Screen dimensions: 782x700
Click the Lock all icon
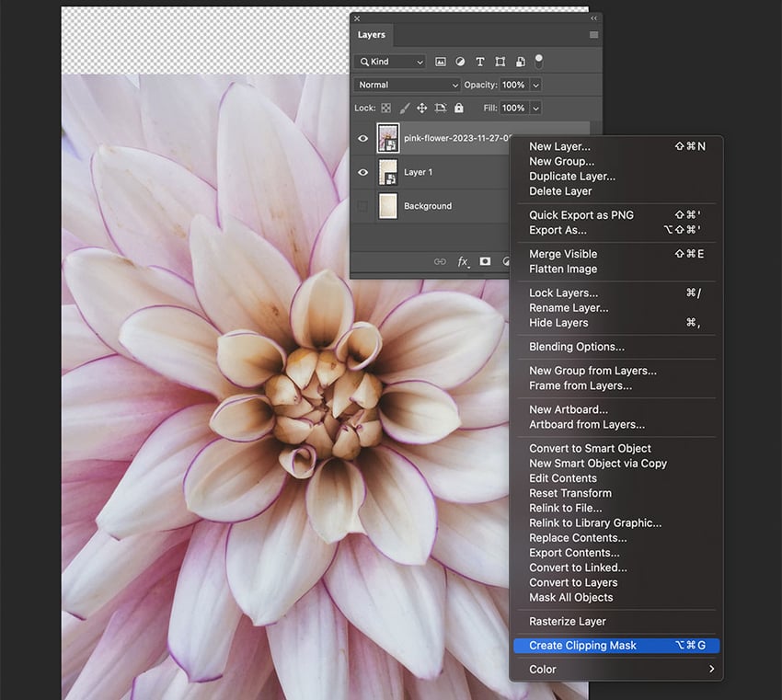pyautogui.click(x=458, y=108)
